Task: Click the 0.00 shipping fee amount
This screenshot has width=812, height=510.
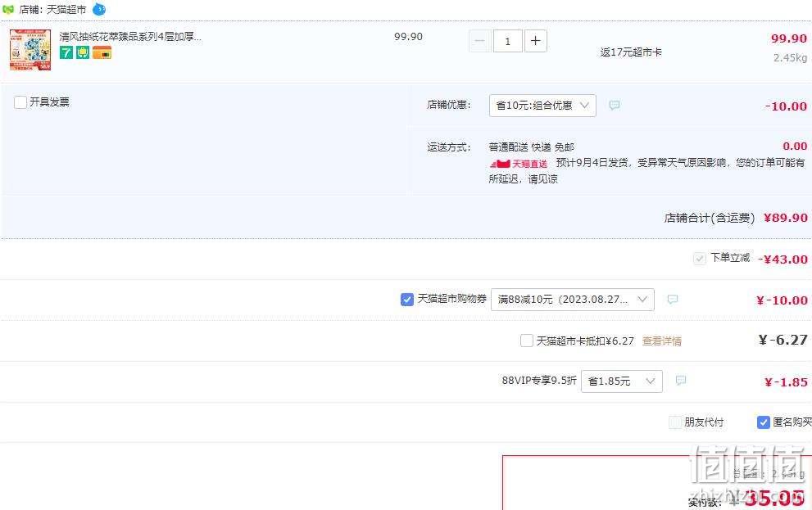Action: tap(795, 147)
